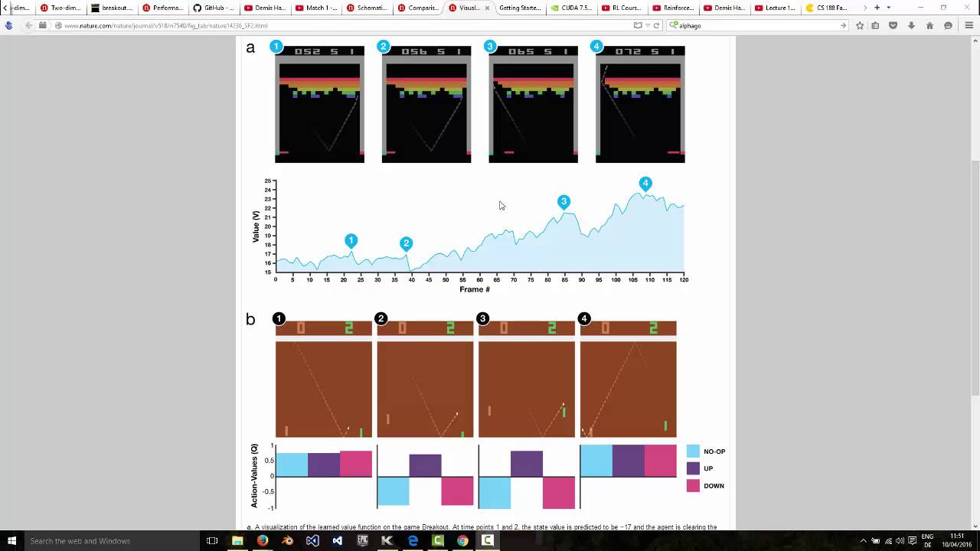Open address bar history dropdown arrow
This screenshot has width=980, height=551.
(x=648, y=25)
